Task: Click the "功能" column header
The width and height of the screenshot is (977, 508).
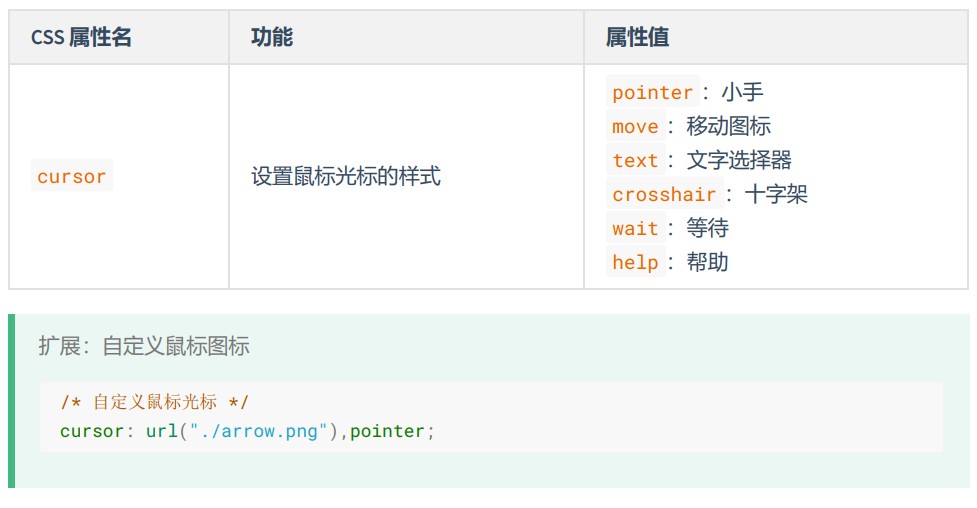Action: click(272, 38)
